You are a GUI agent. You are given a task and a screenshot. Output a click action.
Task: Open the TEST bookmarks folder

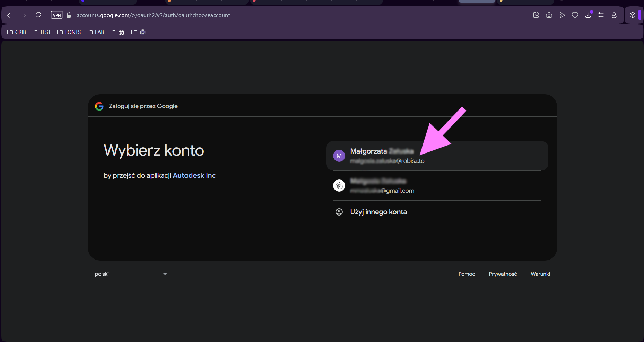tap(41, 32)
